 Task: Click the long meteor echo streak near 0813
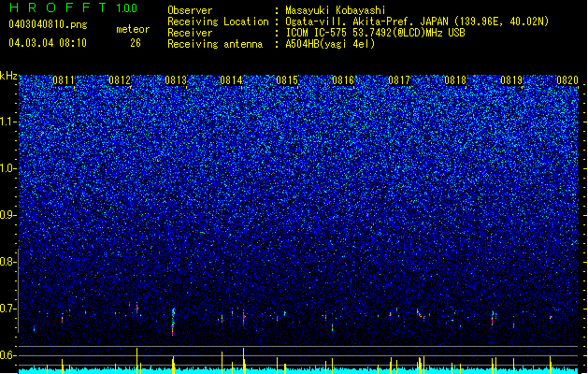[173, 322]
